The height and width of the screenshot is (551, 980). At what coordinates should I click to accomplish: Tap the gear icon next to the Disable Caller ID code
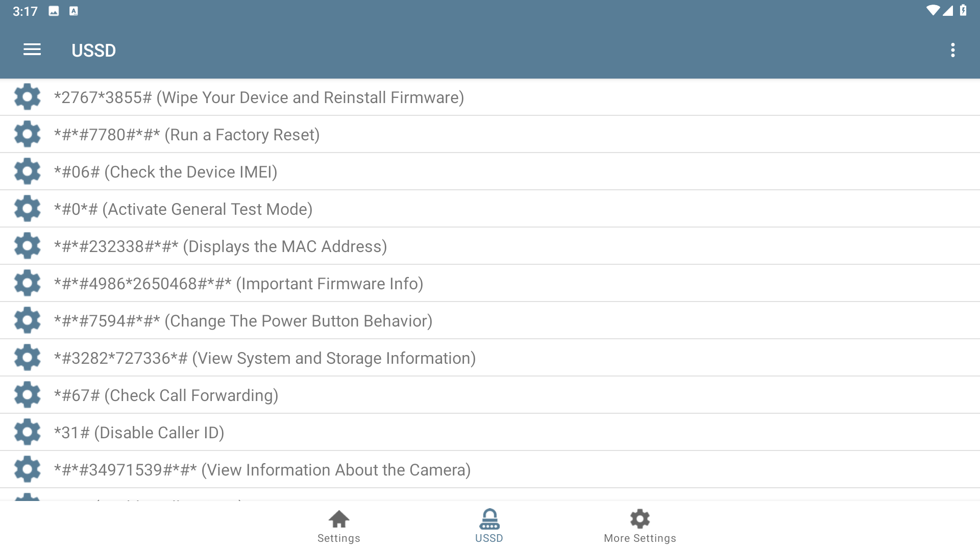tap(28, 432)
